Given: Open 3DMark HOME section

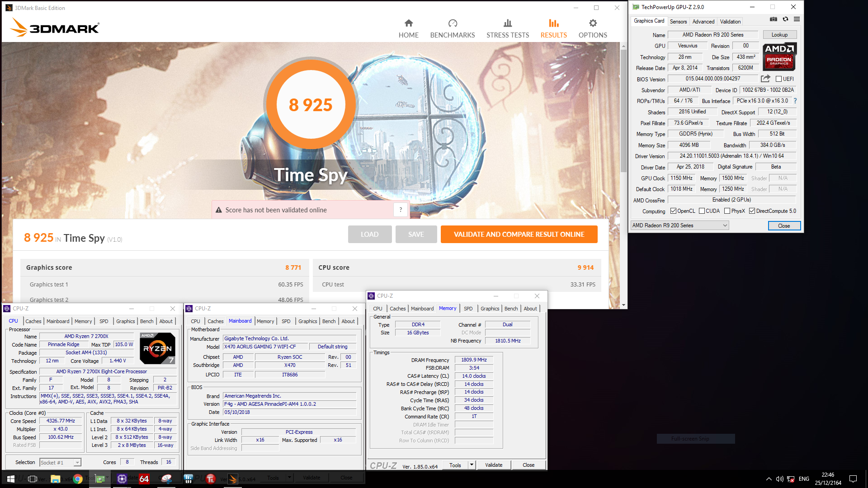Looking at the screenshot, I should pos(408,28).
